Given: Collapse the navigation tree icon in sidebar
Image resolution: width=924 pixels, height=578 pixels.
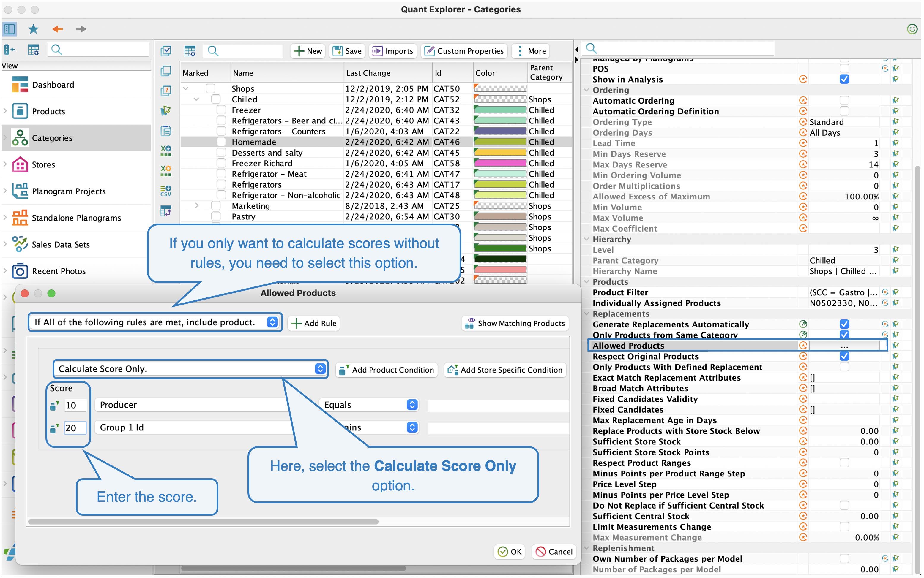Looking at the screenshot, I should click(x=9, y=50).
